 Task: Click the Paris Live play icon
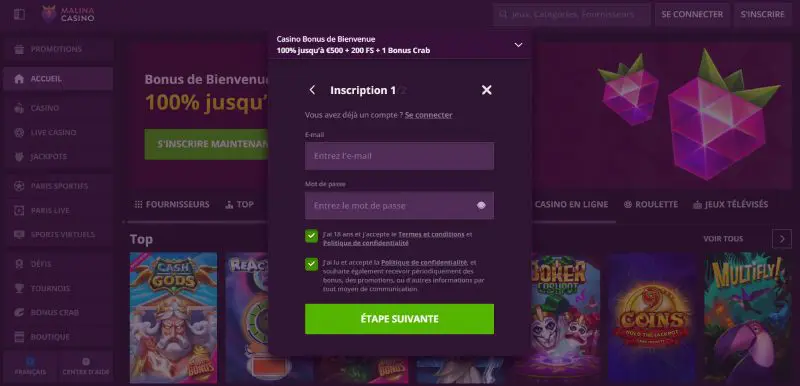click(x=19, y=211)
